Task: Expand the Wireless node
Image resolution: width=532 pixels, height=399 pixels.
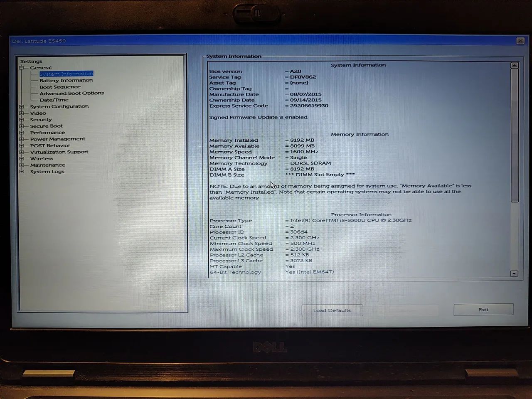Action: pos(22,158)
